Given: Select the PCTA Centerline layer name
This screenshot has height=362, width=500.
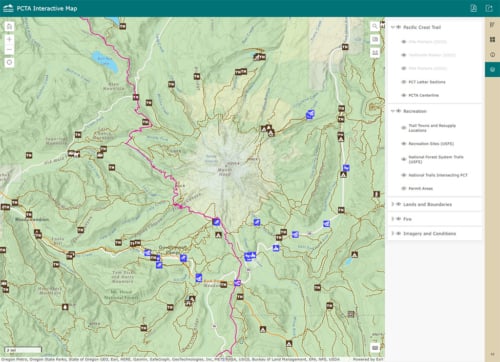Looking at the screenshot, I should [x=424, y=95].
